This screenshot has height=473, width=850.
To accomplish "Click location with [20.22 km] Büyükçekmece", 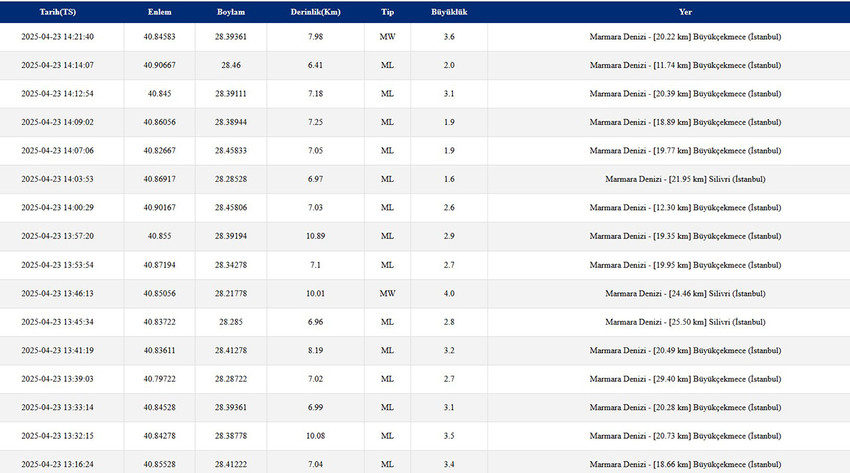I will [x=685, y=37].
